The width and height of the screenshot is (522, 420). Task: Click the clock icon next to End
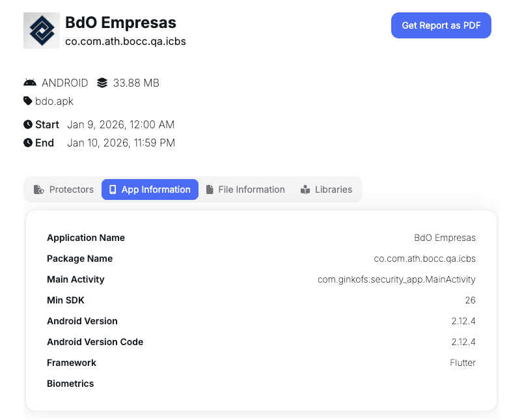(x=28, y=143)
